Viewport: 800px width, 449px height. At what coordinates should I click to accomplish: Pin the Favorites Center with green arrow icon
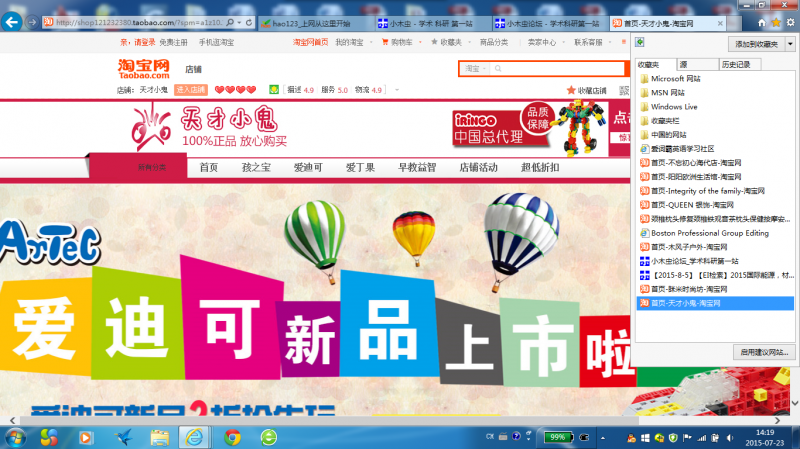[x=640, y=42]
